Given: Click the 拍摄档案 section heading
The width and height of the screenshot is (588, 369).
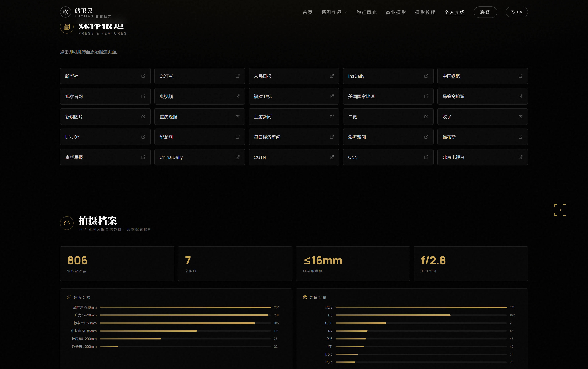Looking at the screenshot, I should click(98, 221).
